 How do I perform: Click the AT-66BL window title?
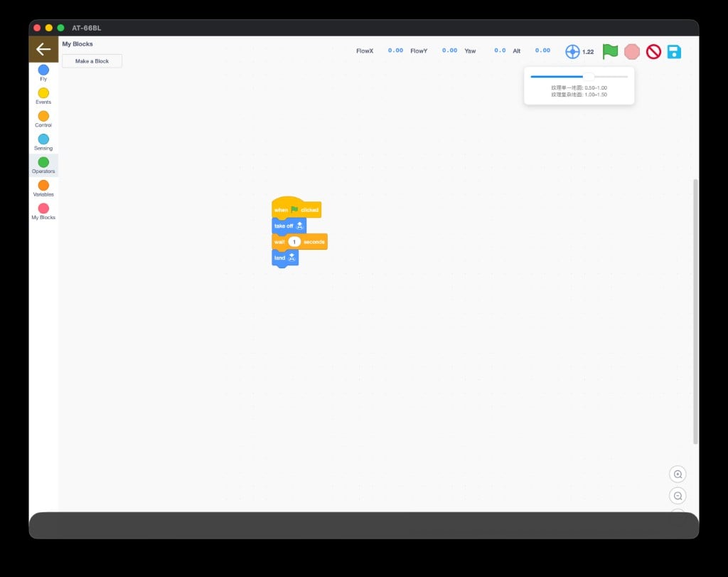(x=86, y=28)
